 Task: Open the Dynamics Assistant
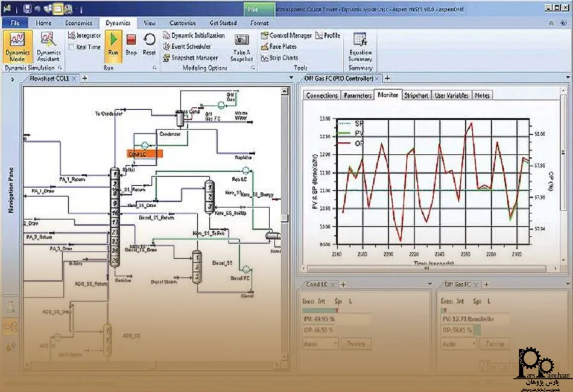(48, 47)
